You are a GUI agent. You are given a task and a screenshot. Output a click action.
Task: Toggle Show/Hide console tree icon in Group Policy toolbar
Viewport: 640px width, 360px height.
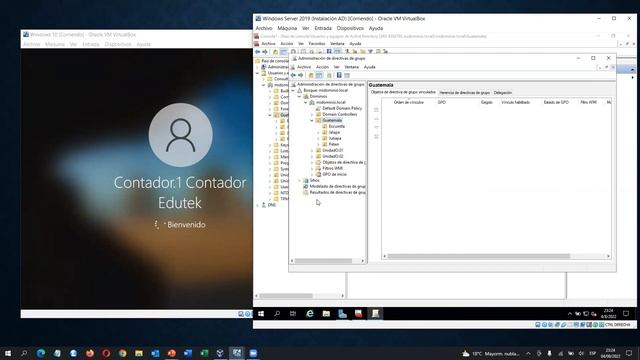coord(319,75)
